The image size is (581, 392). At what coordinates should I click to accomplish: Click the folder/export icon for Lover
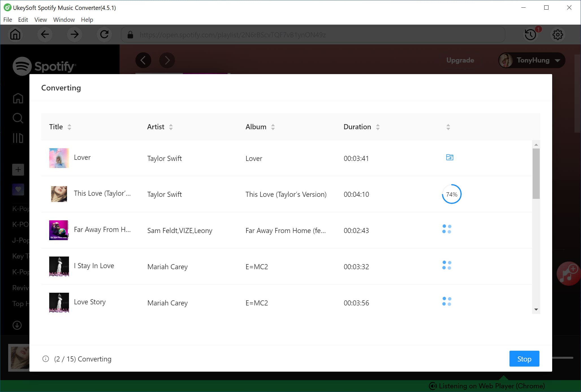[x=449, y=158]
